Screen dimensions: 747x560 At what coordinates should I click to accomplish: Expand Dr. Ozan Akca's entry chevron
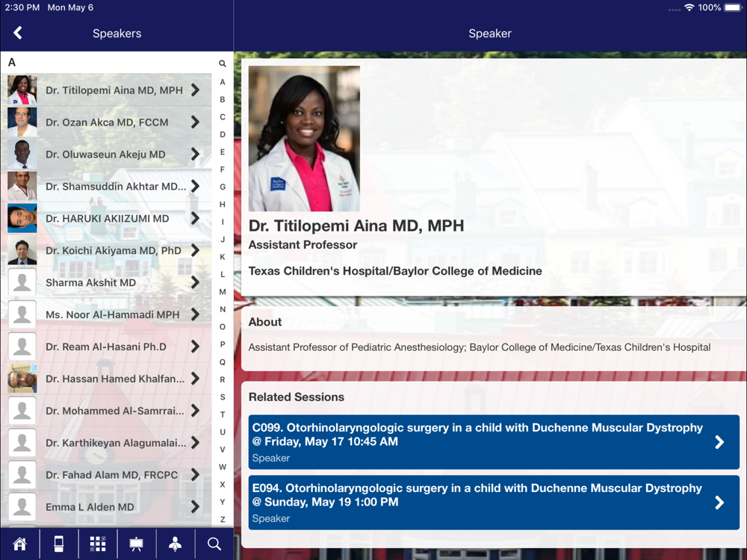pyautogui.click(x=195, y=122)
